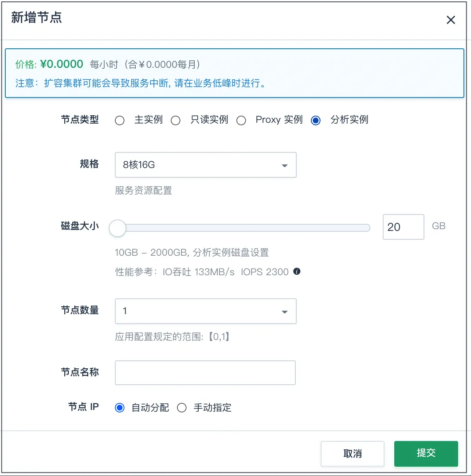
Task: Click the 磁盘大小 slider handle
Action: tap(118, 228)
